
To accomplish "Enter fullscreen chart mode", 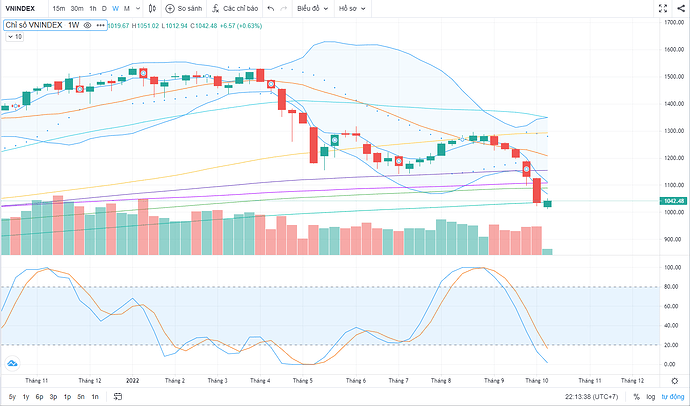I will click(663, 8).
